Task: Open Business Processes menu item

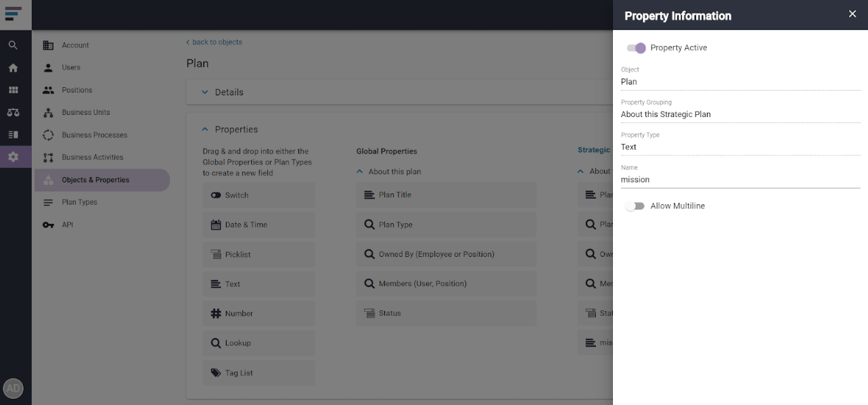Action: (x=94, y=135)
